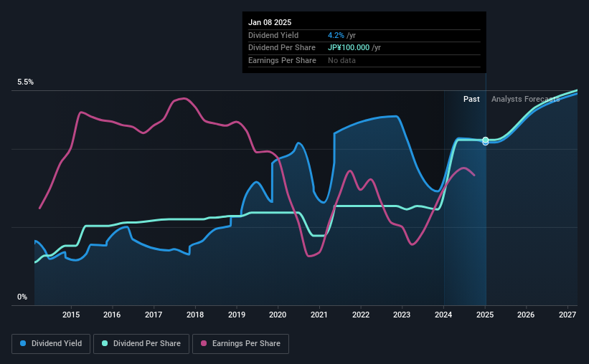The height and width of the screenshot is (364, 589).
Task: Click the tooltip Dividend Per Share row label
Action: click(x=282, y=48)
